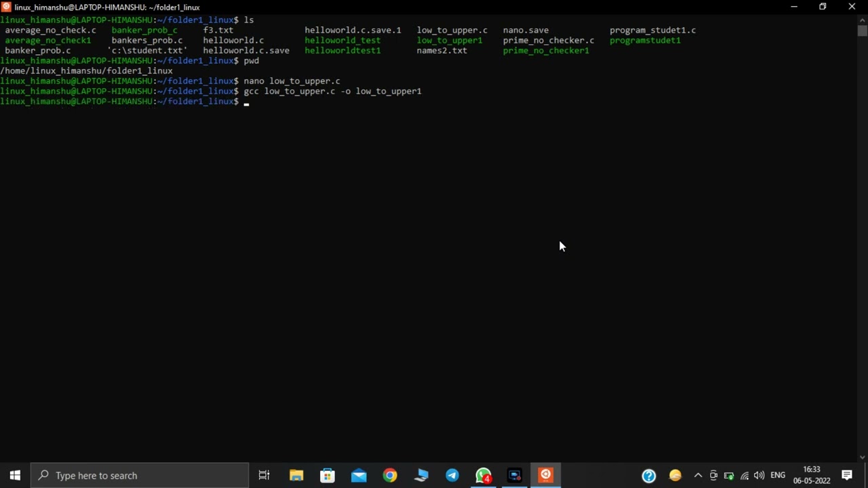Screen dimensions: 868x488
Task: Click the executable helloworldtest1
Action: pos(342,50)
